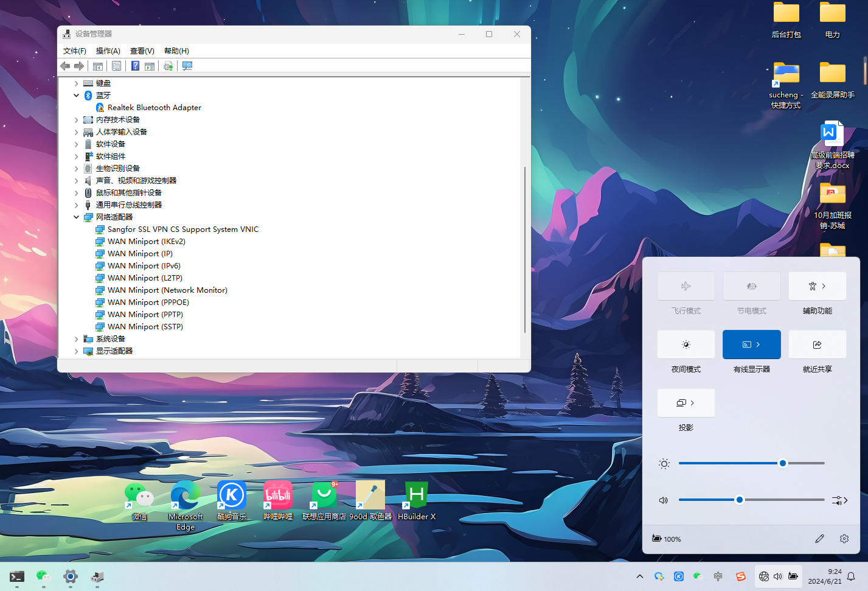Screen dimensions: 868x591
Task: Expand the 内存技术设备 category
Action: 76,120
